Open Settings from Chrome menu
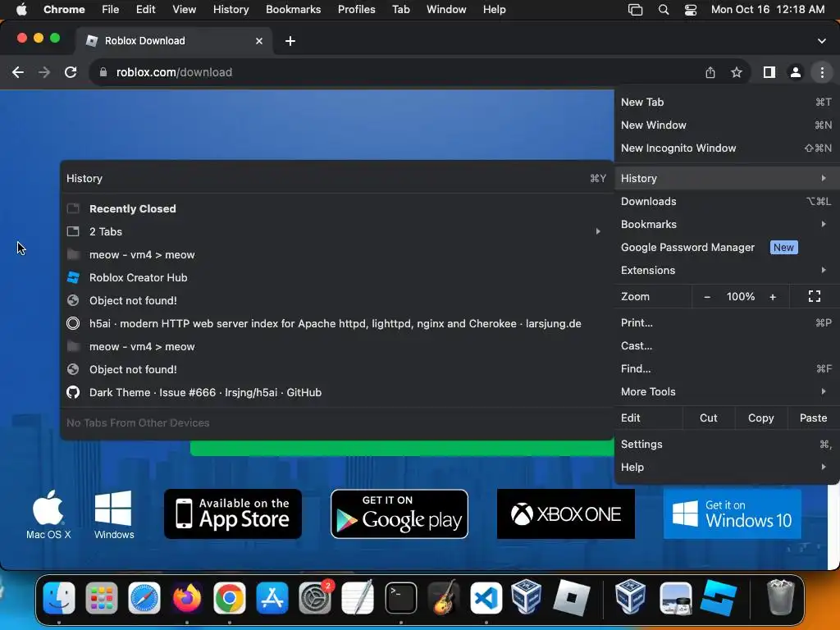The width and height of the screenshot is (840, 630). point(727,444)
